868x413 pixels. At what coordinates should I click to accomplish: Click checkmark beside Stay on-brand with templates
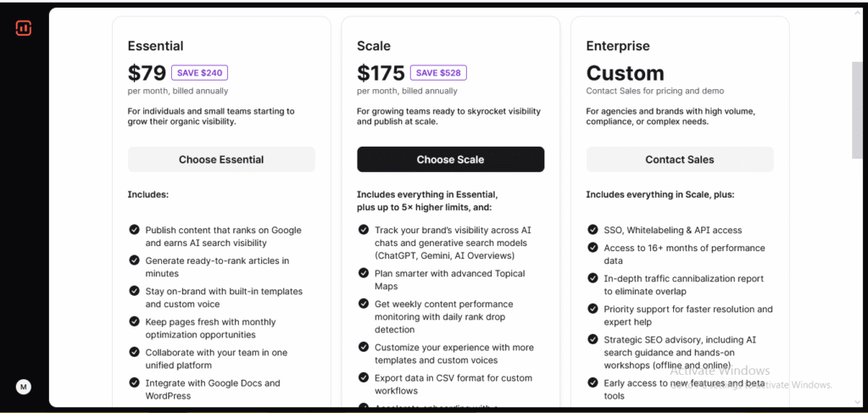(134, 291)
